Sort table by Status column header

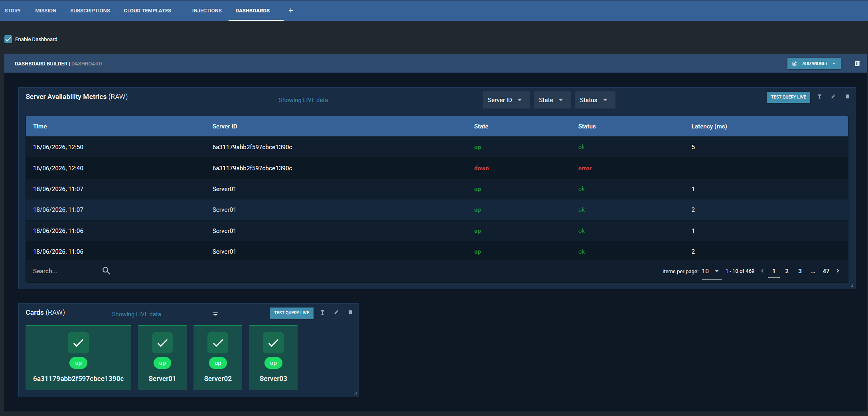pos(587,126)
